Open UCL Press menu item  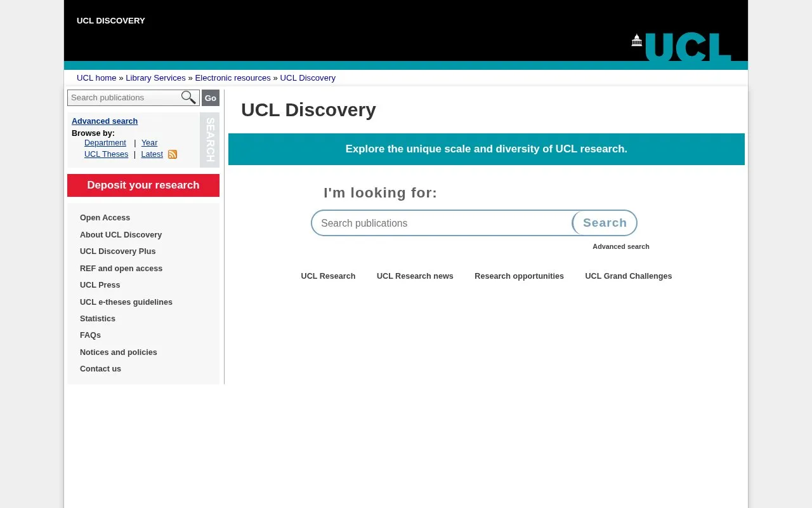pyautogui.click(x=100, y=285)
